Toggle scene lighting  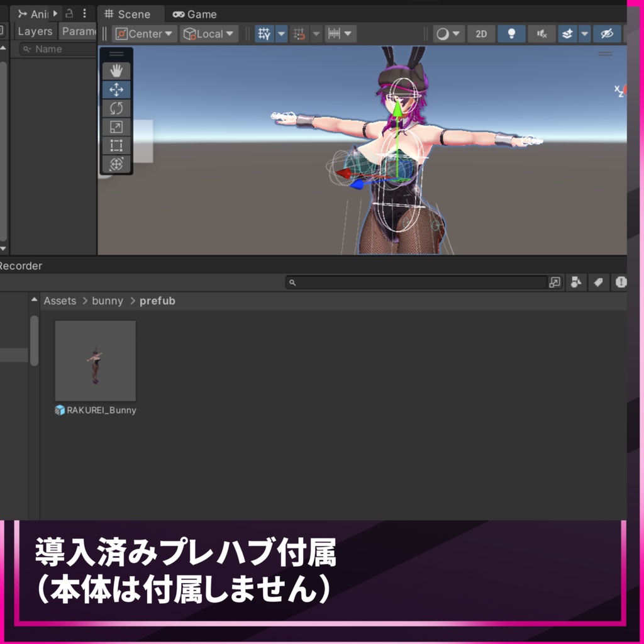tap(511, 33)
